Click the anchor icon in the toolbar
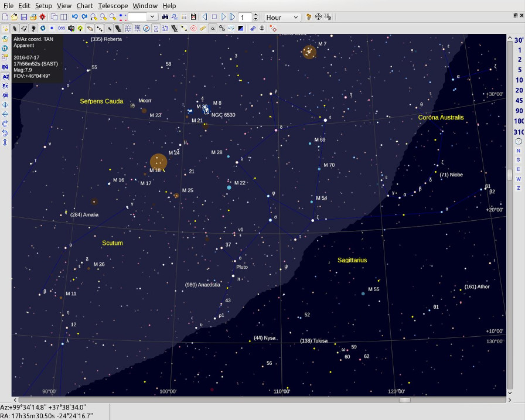Image resolution: width=525 pixels, height=420 pixels. (x=262, y=29)
